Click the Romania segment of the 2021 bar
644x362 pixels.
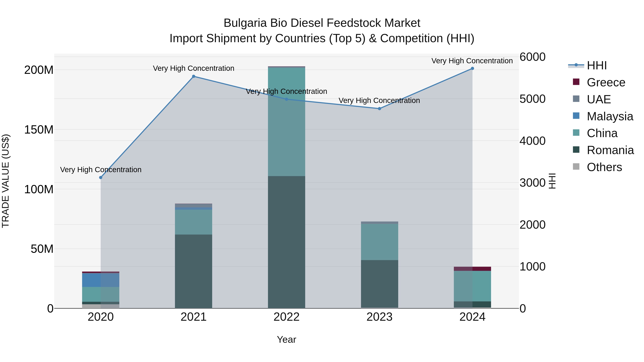pos(194,271)
